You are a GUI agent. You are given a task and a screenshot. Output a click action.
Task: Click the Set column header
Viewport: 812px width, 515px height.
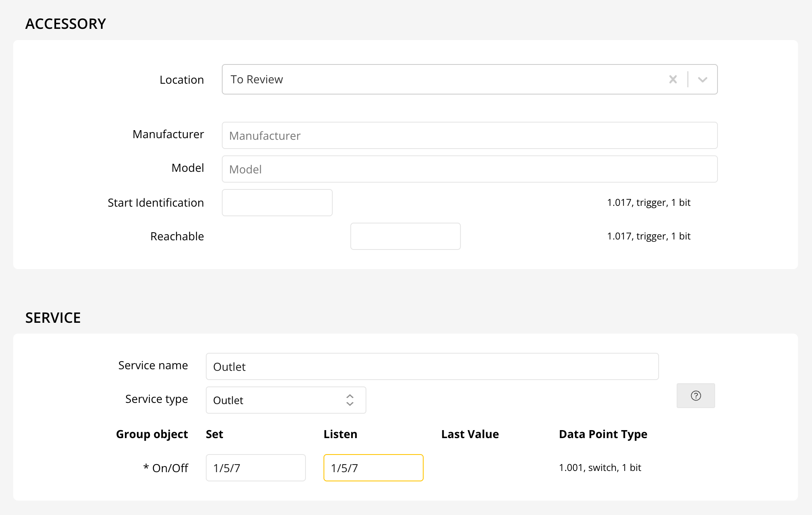point(214,434)
